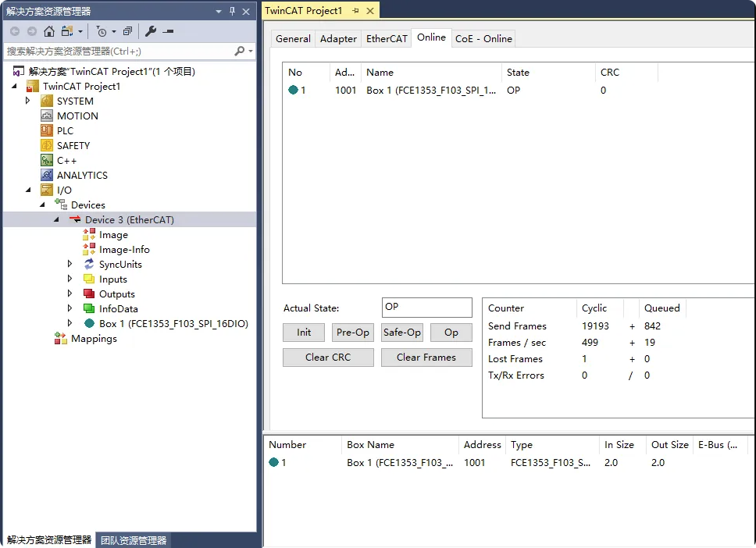The width and height of the screenshot is (756, 548).
Task: Open the Properties wrench icon
Action: point(151,31)
